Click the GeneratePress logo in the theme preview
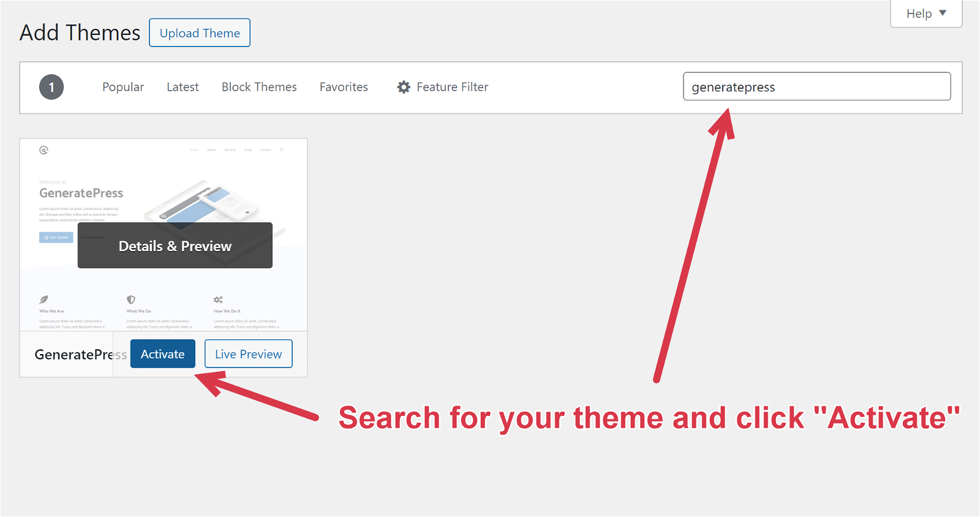980x517 pixels. (43, 150)
